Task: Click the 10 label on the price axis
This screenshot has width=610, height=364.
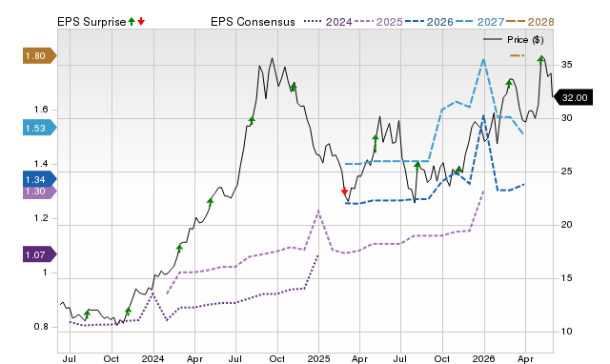Action: pos(566,332)
